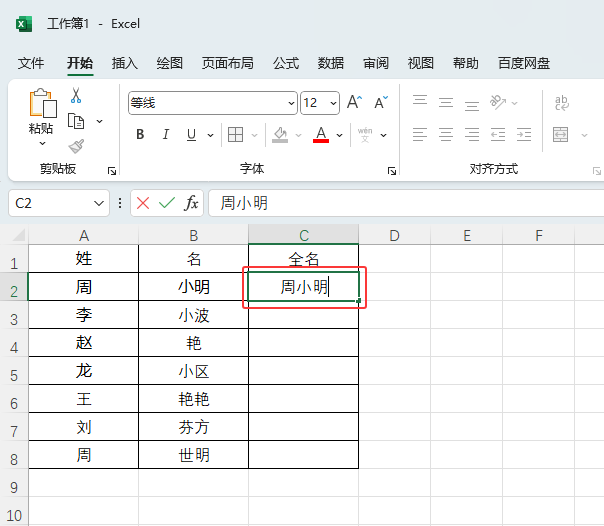Cancel the cell entry with red X

(x=143, y=203)
